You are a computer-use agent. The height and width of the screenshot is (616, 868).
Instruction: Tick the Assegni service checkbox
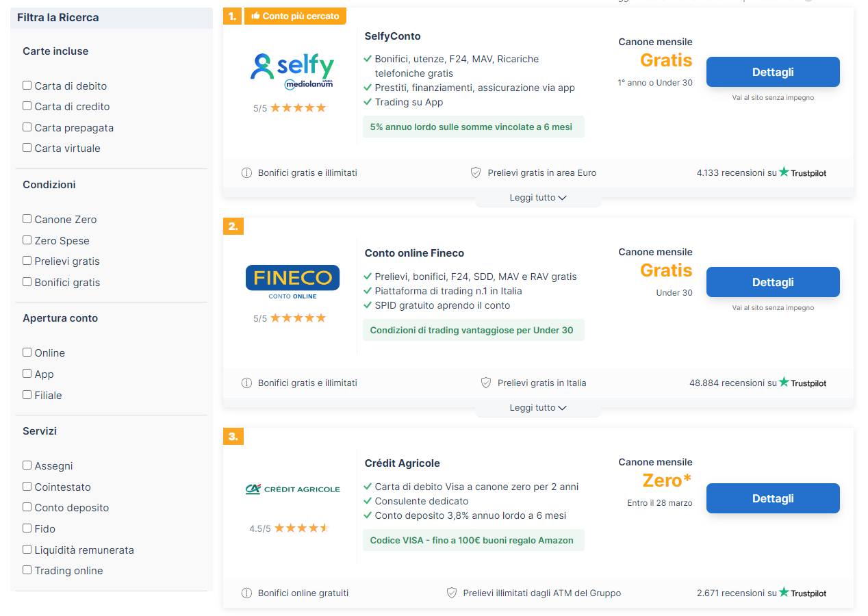pos(27,465)
